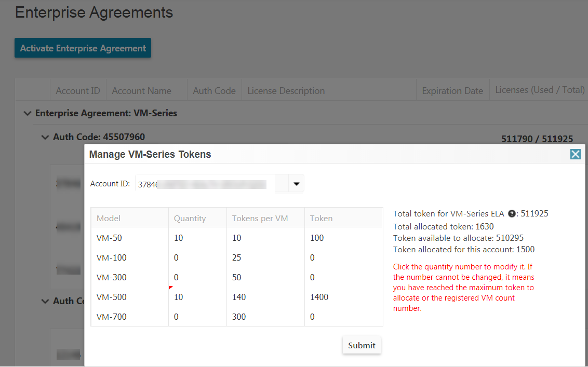The height and width of the screenshot is (367, 588).
Task: Collapse Enterprise Agreement: VM-Series group
Action: [x=28, y=113]
